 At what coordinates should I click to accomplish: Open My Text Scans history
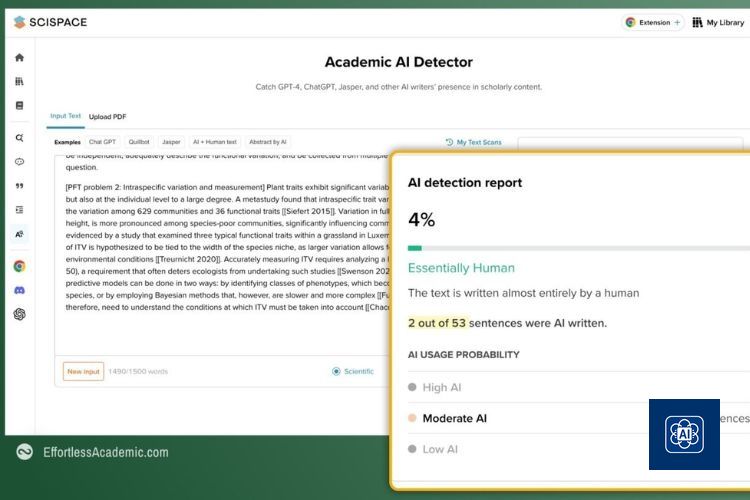[x=474, y=143]
